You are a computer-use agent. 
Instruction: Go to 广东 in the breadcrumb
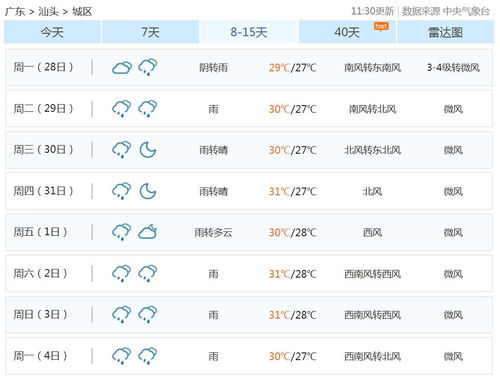pos(15,12)
